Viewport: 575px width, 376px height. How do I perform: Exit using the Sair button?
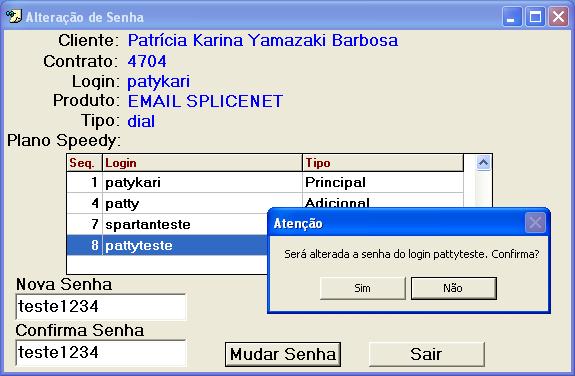pos(426,354)
